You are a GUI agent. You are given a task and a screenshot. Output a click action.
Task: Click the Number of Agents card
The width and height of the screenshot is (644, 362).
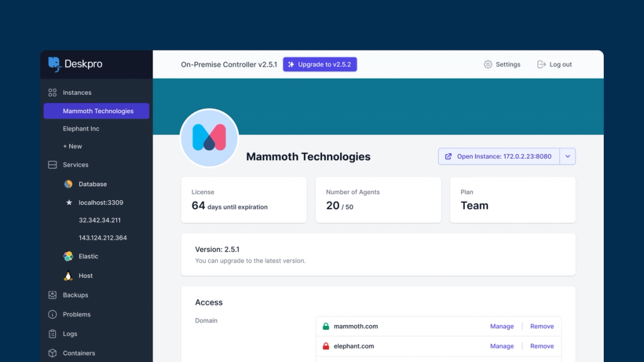pos(378,200)
